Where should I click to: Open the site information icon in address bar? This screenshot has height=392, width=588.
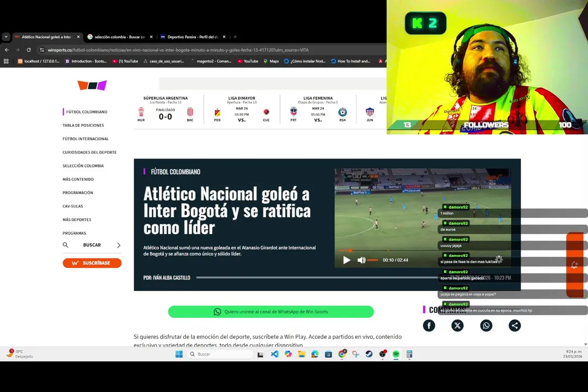[42, 50]
